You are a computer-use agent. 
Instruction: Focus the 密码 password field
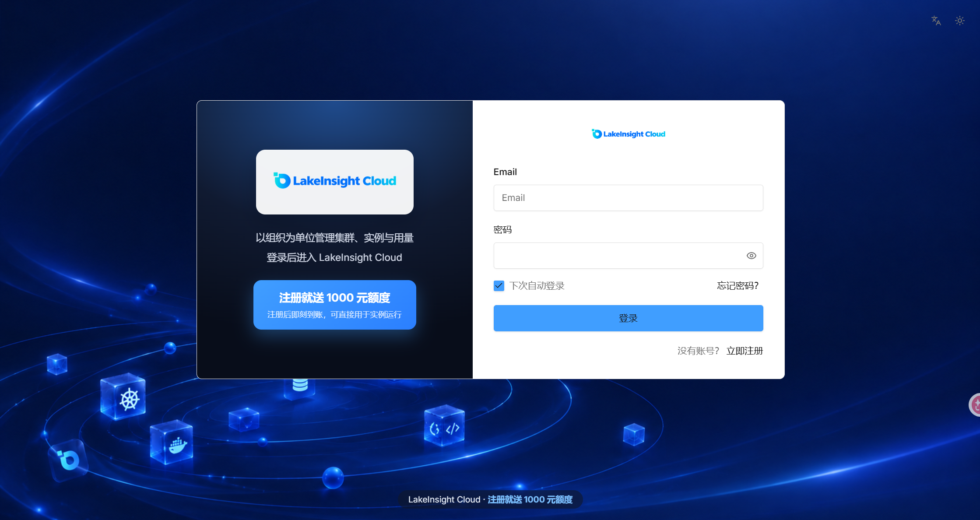coord(628,256)
